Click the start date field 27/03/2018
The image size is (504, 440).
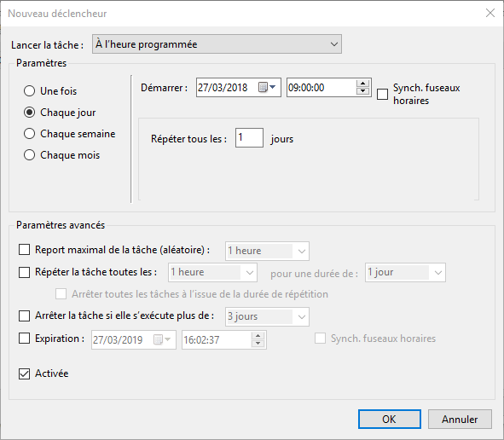click(227, 88)
